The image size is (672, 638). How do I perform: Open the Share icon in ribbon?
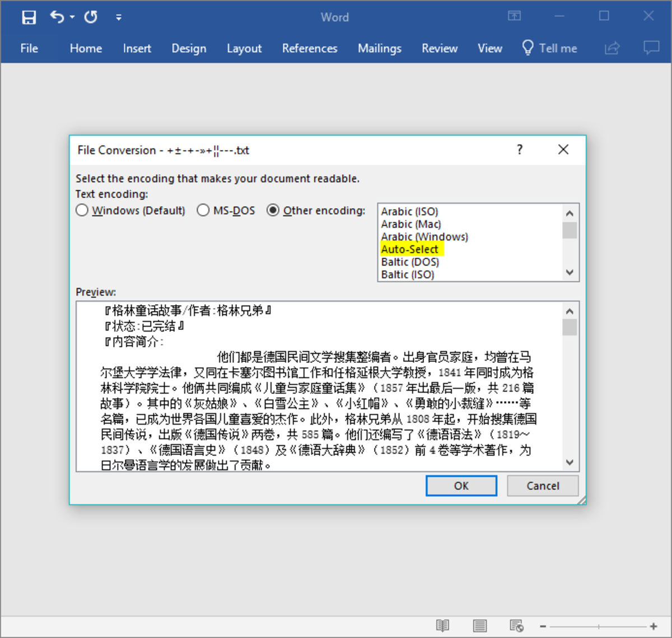click(x=612, y=48)
